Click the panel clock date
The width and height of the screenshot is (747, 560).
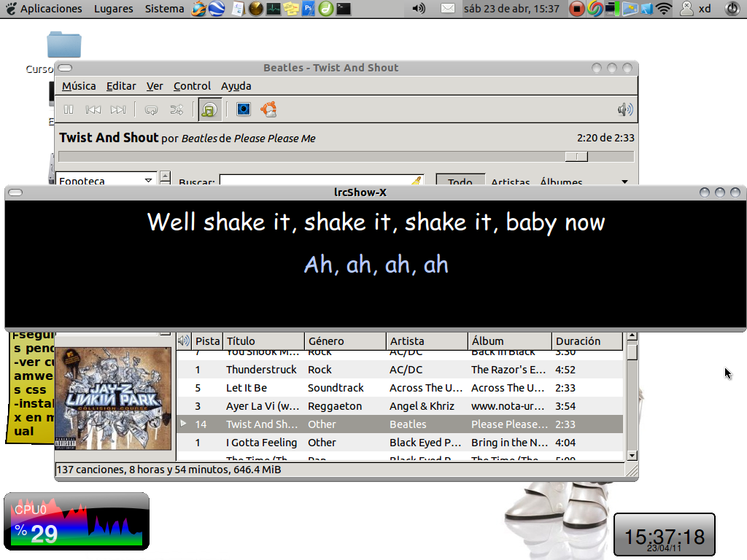(x=511, y=9)
